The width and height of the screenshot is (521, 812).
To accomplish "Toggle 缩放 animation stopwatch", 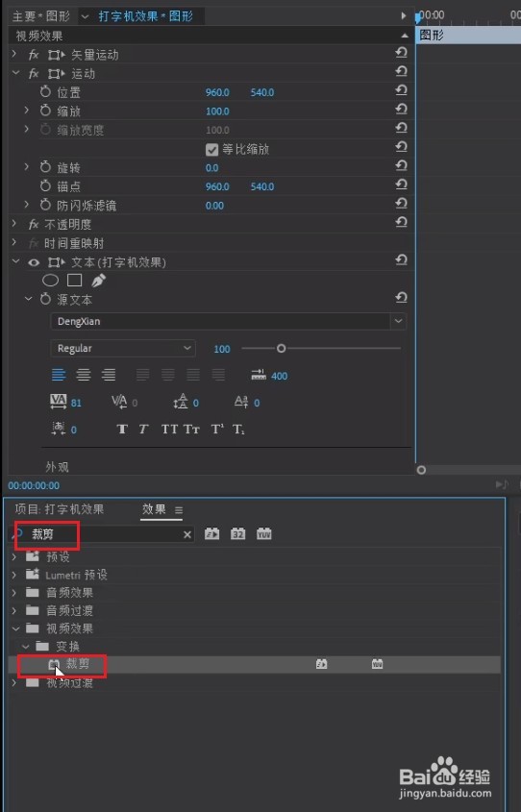I will 45,111.
